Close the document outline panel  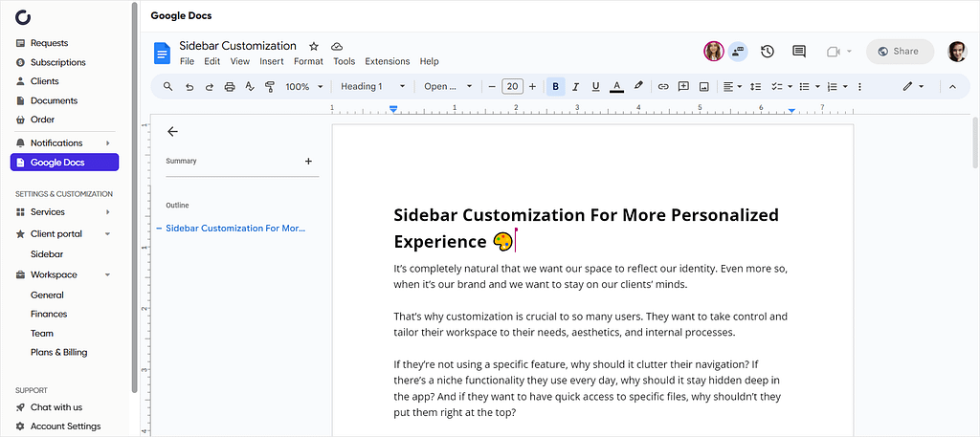172,132
